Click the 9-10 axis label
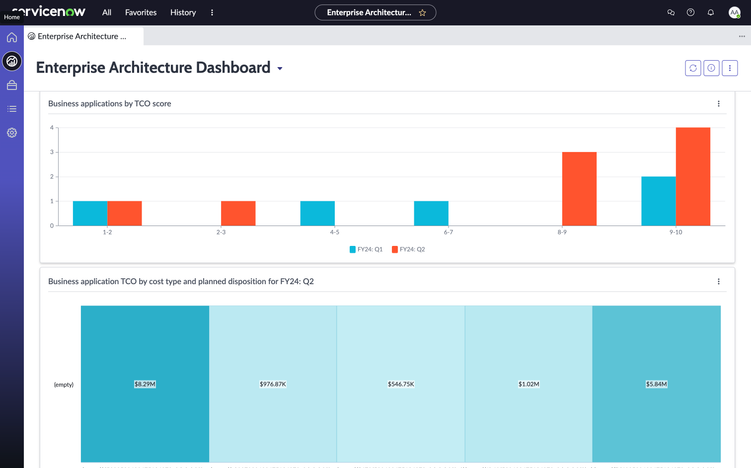 coord(676,232)
